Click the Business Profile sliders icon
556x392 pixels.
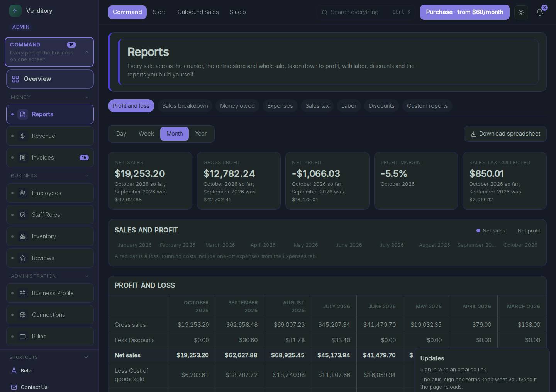(23, 293)
